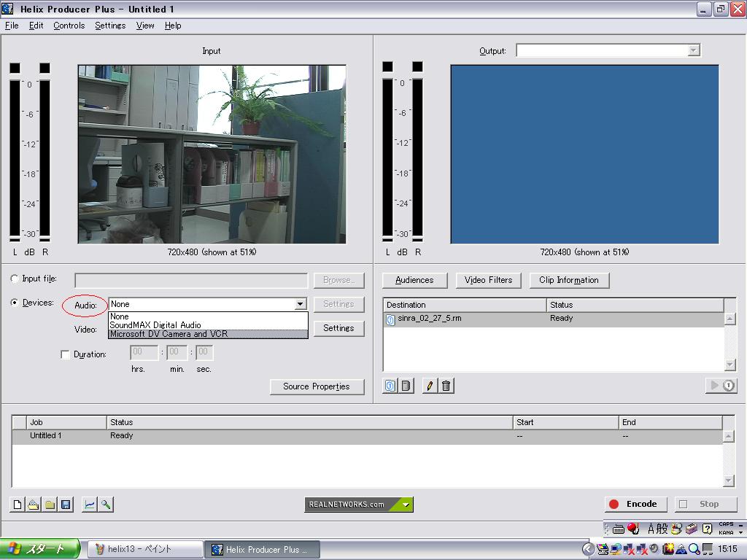
Task: Click the job list scroll down arrow
Action: [x=729, y=481]
